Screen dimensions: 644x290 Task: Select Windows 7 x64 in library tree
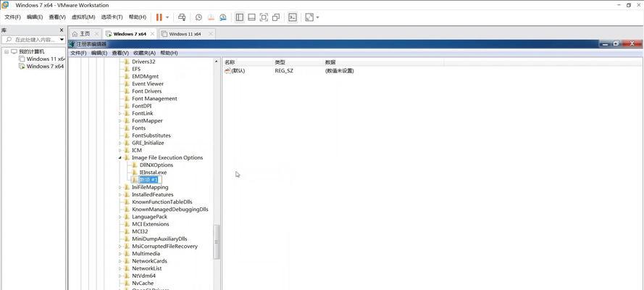click(41, 66)
